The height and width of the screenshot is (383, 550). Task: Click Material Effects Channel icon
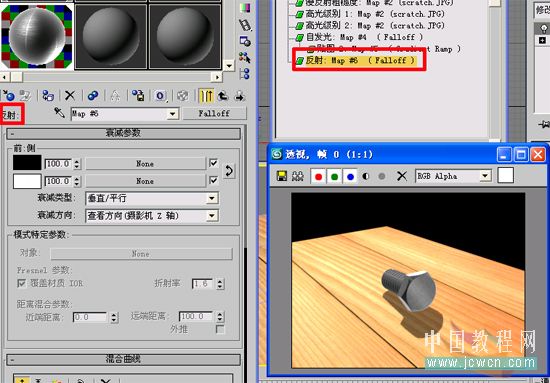[x=160, y=95]
